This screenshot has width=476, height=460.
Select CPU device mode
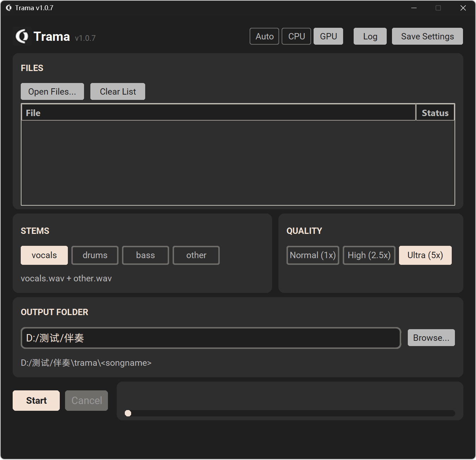[x=296, y=36]
